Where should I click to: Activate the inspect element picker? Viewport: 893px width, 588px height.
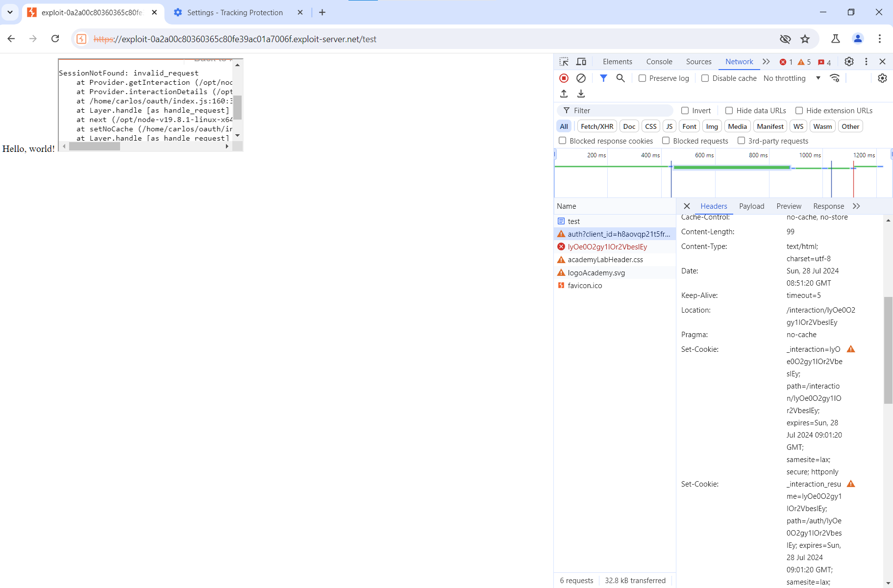564,62
